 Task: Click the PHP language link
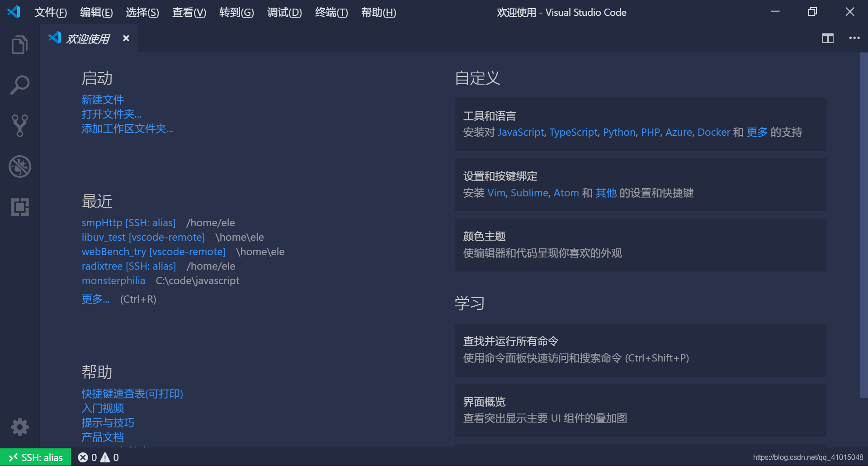(650, 132)
